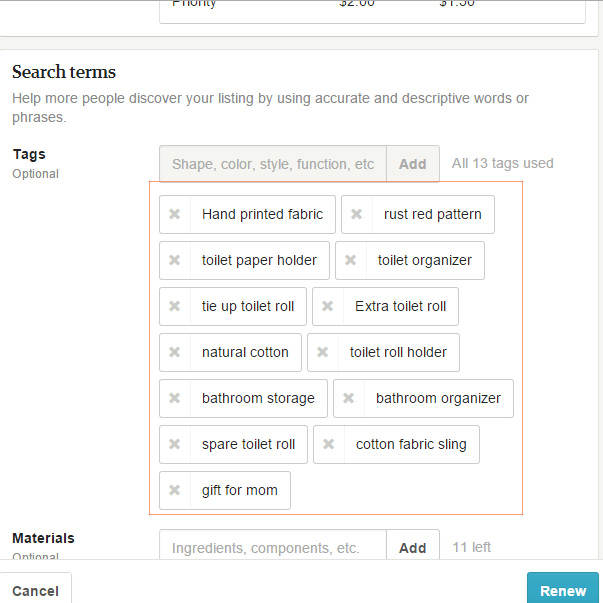Select 'toilet roll holder' tag text
The height and width of the screenshot is (603, 603).
(x=398, y=352)
